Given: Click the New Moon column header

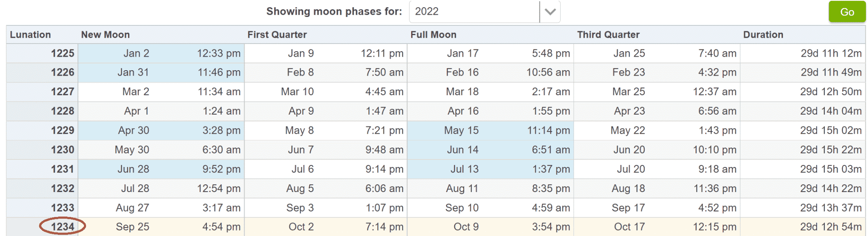Looking at the screenshot, I should coord(106,35).
